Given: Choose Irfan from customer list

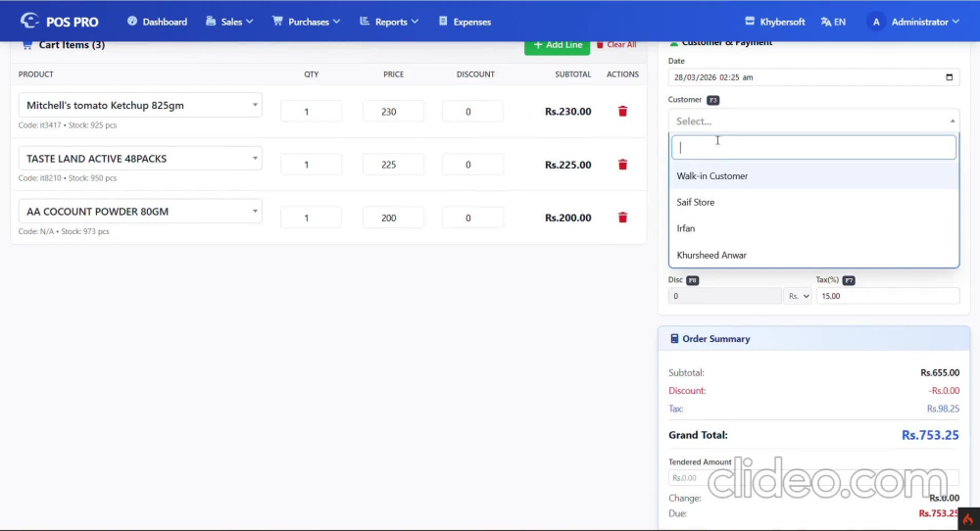Looking at the screenshot, I should 813,228.
